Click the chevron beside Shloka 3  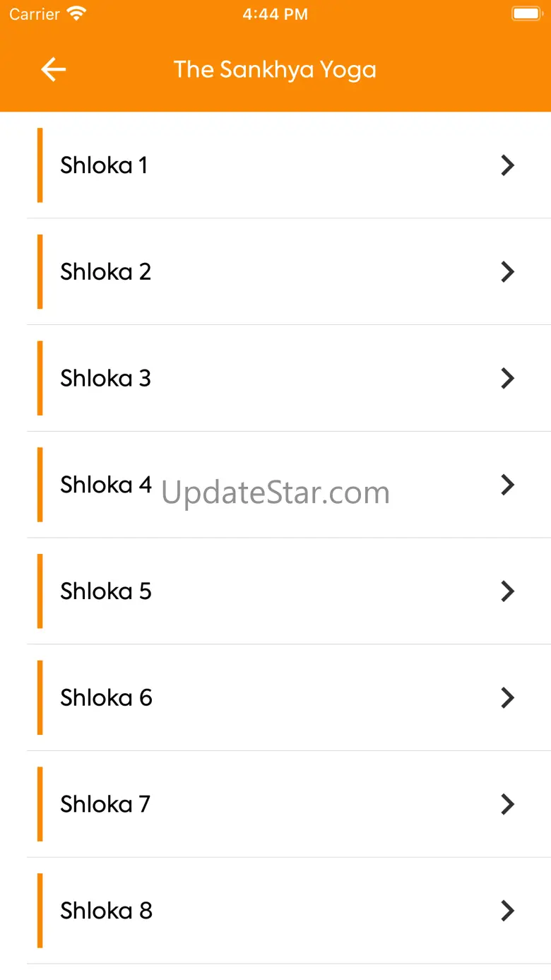pyautogui.click(x=507, y=379)
